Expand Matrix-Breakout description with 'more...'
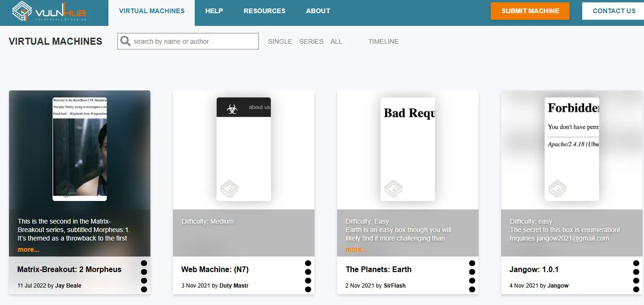The image size is (644, 305). [28, 249]
